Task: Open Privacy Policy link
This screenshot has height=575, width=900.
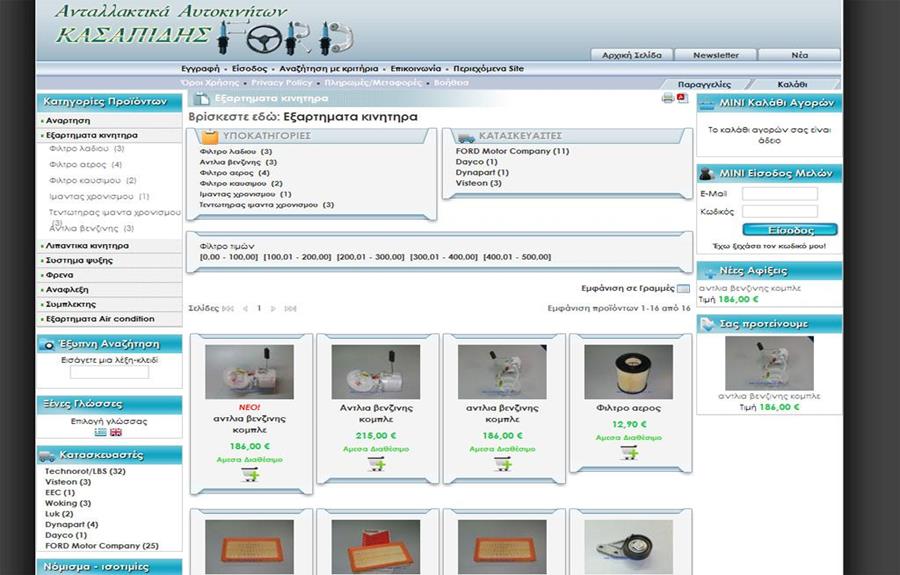Action: [282, 83]
